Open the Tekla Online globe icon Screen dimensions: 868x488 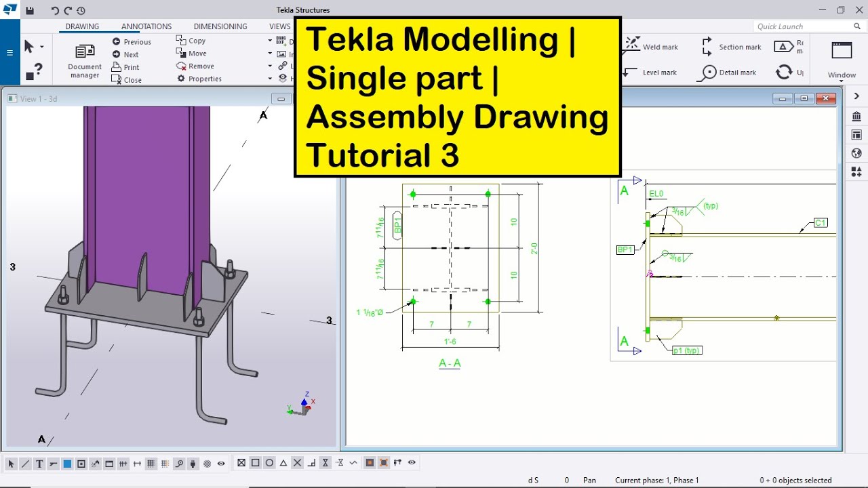[x=856, y=153]
